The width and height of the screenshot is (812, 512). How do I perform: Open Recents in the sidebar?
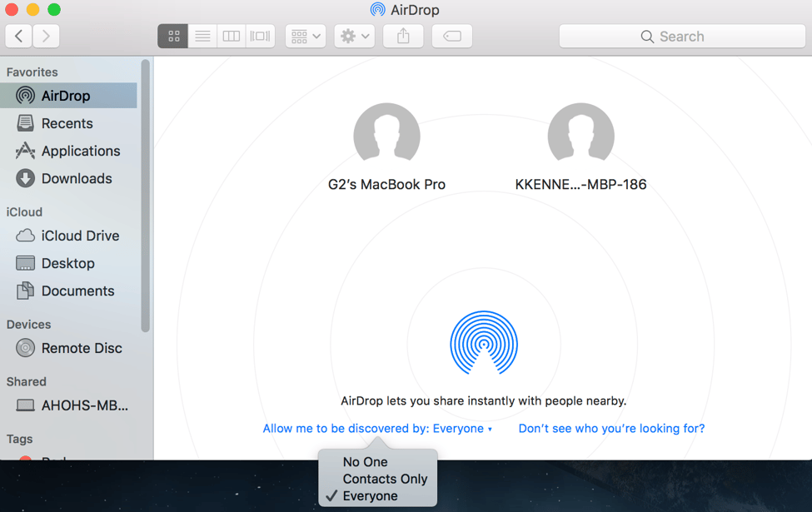(x=68, y=123)
